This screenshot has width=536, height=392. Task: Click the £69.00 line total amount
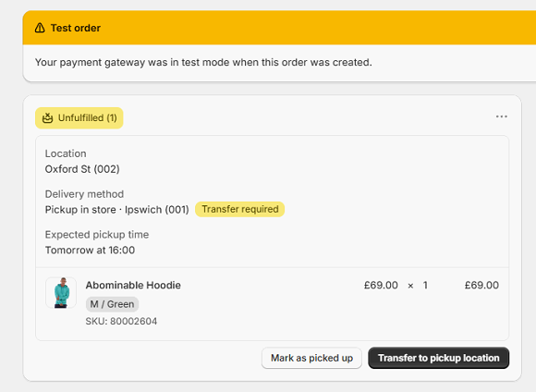click(x=481, y=286)
